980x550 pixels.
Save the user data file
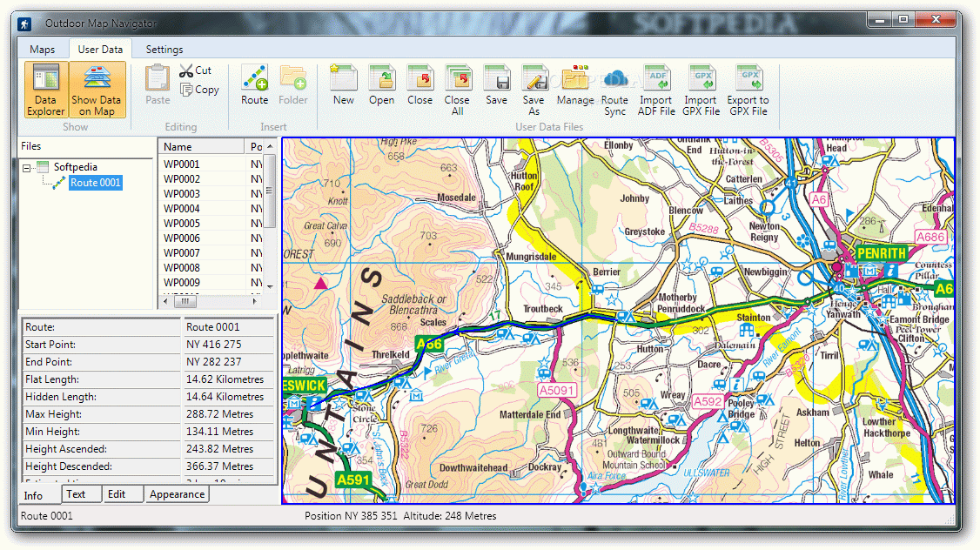pyautogui.click(x=496, y=85)
